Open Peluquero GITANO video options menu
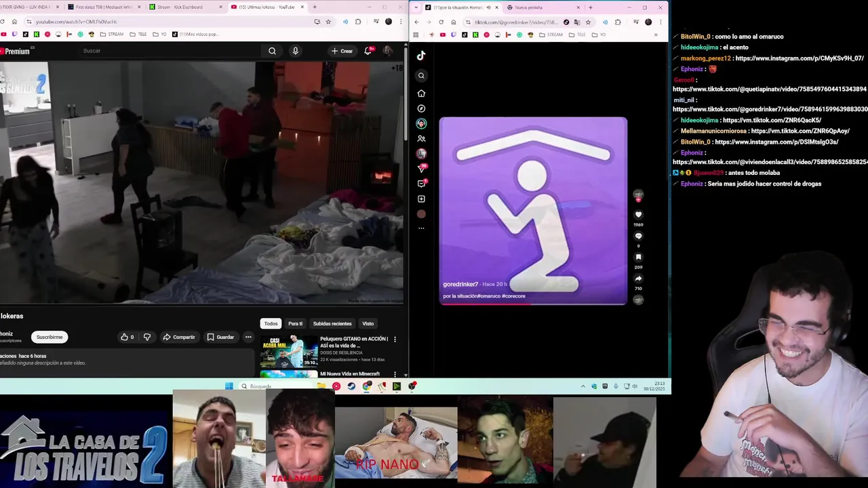Viewport: 868px width, 488px height. (x=395, y=340)
